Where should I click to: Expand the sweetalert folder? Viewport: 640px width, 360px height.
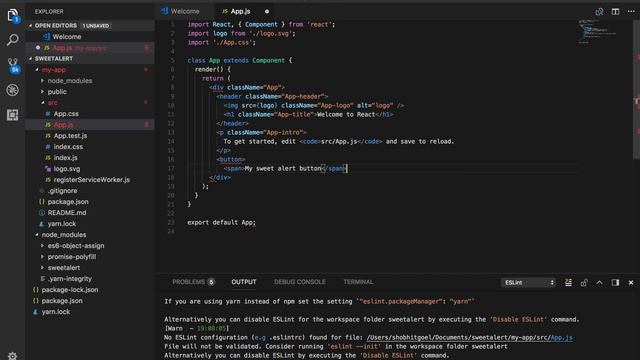(63, 268)
